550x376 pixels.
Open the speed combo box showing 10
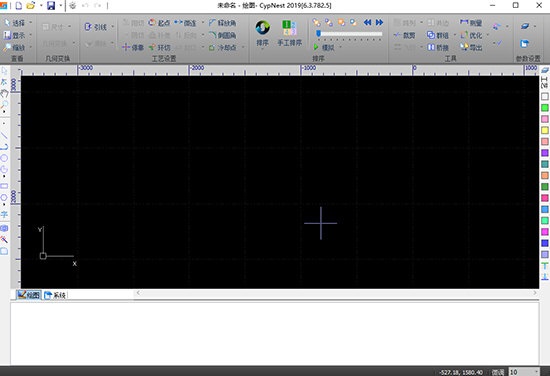pyautogui.click(x=524, y=372)
